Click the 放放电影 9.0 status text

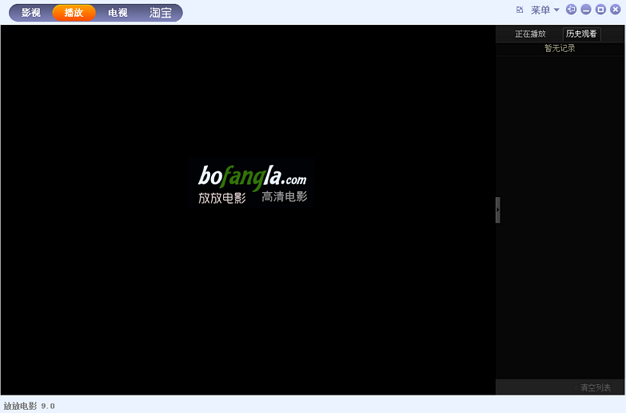[x=29, y=406]
